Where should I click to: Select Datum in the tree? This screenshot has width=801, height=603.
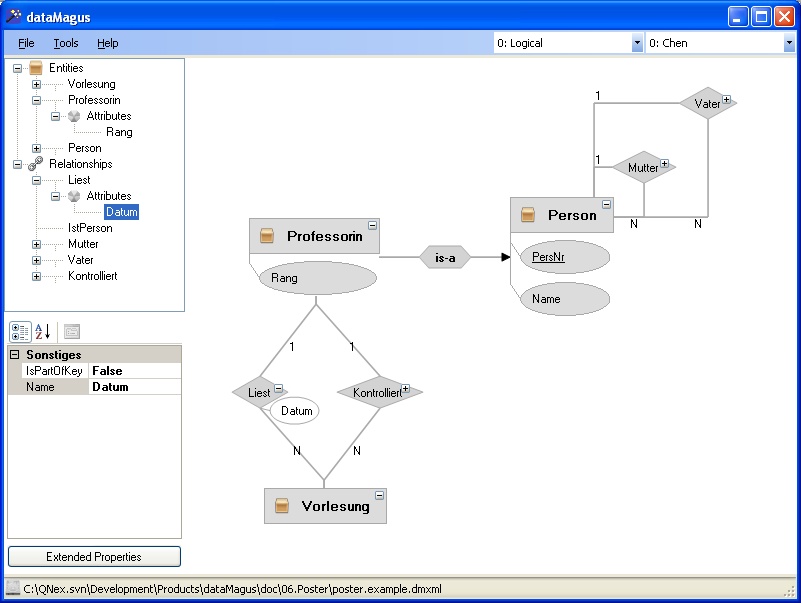[121, 212]
